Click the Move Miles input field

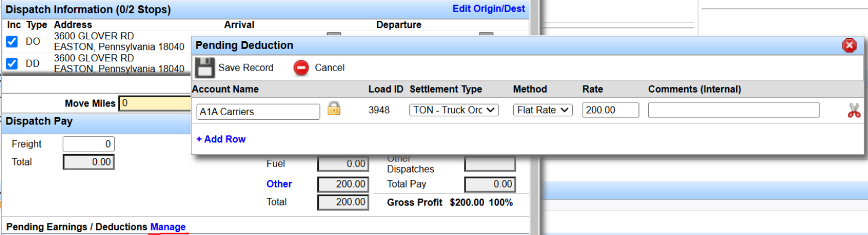(x=155, y=104)
